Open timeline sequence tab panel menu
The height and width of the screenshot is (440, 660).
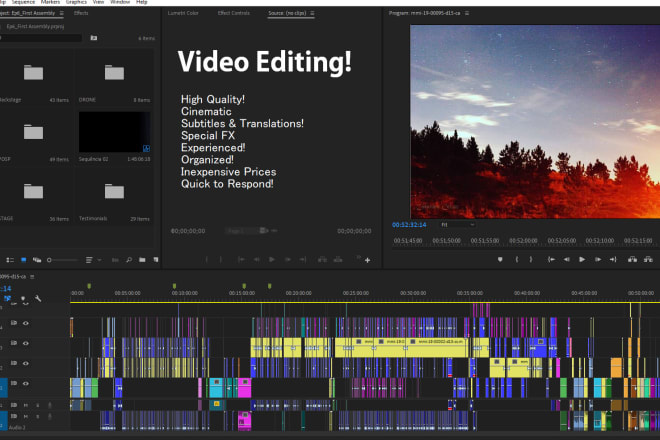(x=32, y=277)
